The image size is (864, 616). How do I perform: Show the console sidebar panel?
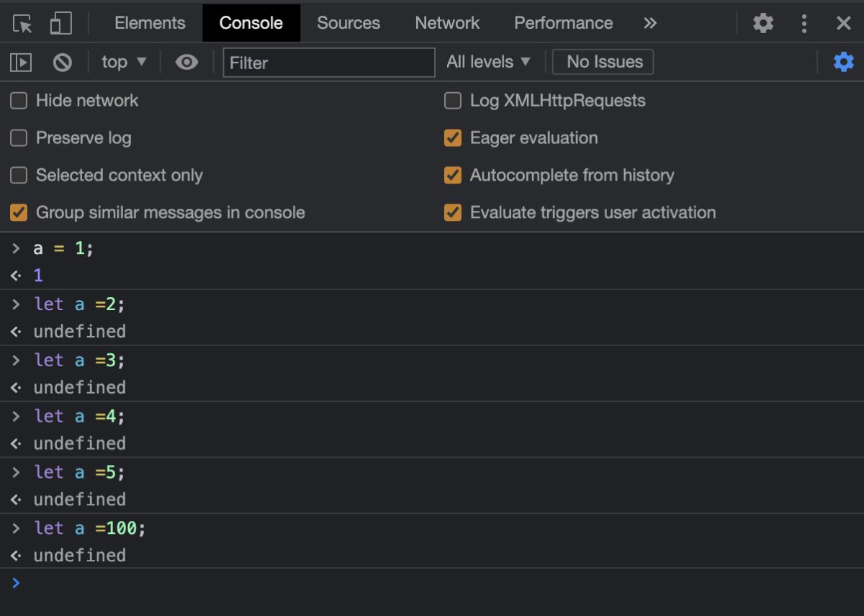[x=21, y=63]
